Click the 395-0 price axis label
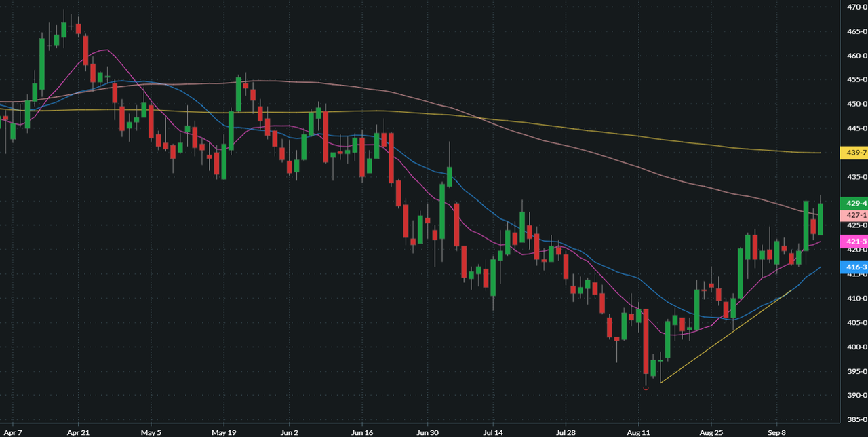 857,371
